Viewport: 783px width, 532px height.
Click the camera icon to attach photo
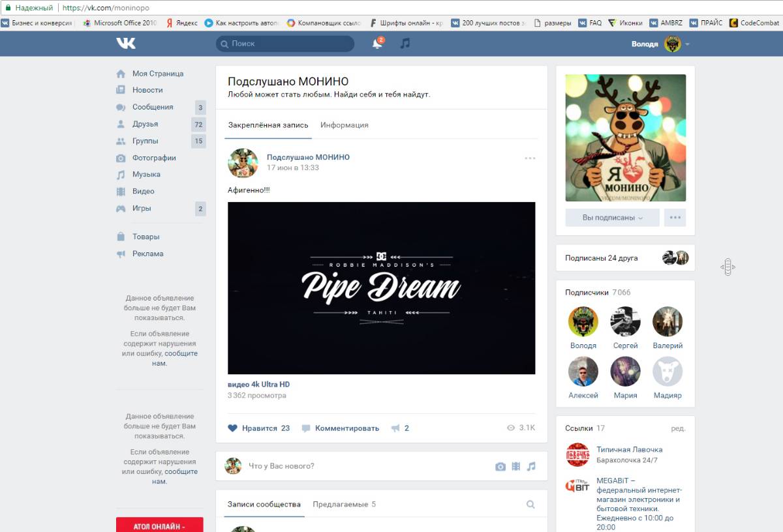point(500,466)
